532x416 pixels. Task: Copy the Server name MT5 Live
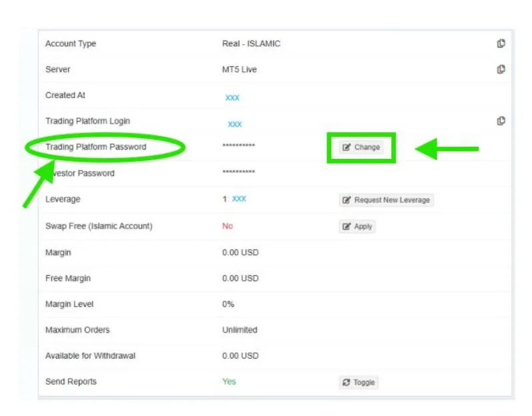[x=501, y=69]
